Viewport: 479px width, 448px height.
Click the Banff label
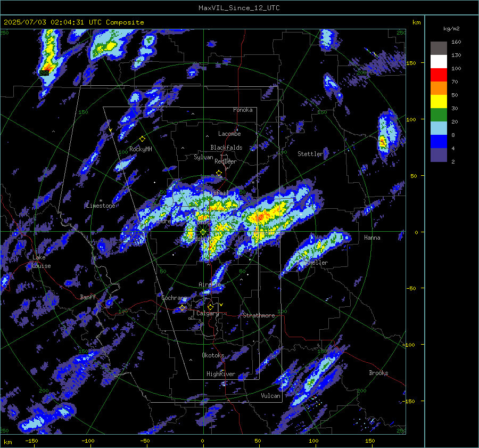(x=88, y=297)
